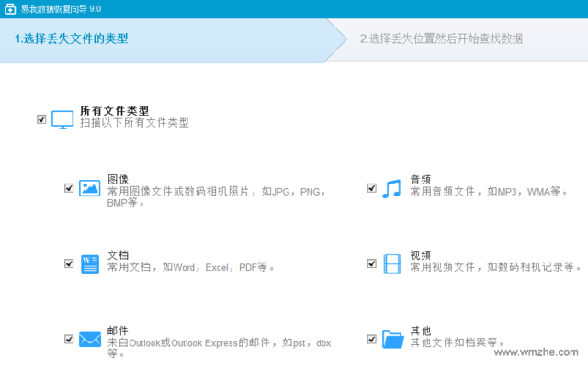Screen dimensions: 588x369
Task: Click the 其他文件如档案等 description
Action: pyautogui.click(x=458, y=342)
